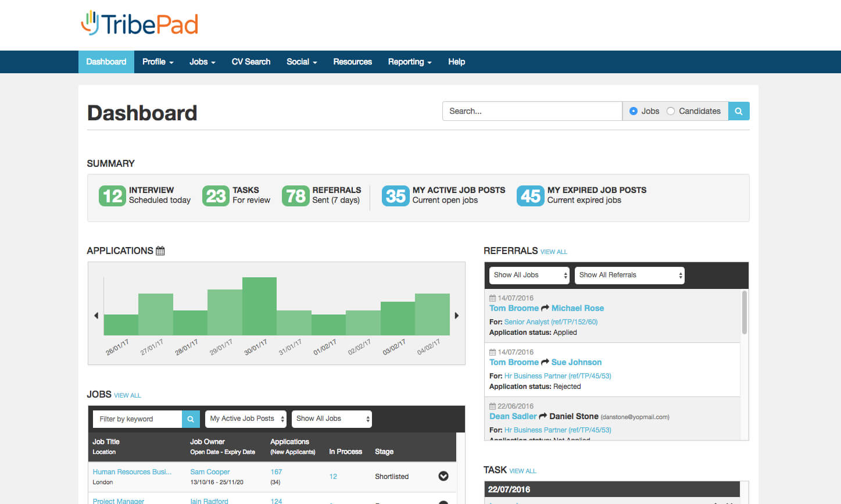Viewport: 841px width, 504px height.
Task: Go to the Dashboard tab
Action: [x=106, y=62]
